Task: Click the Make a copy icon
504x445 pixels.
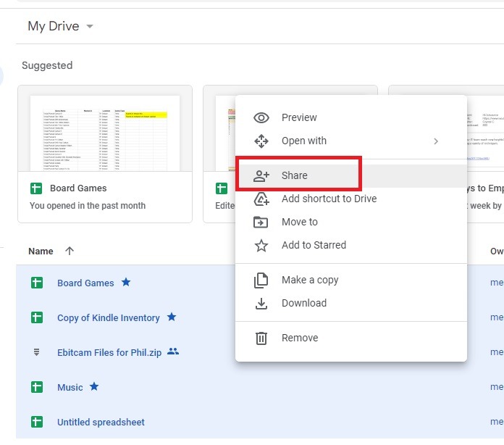Action: pos(261,280)
